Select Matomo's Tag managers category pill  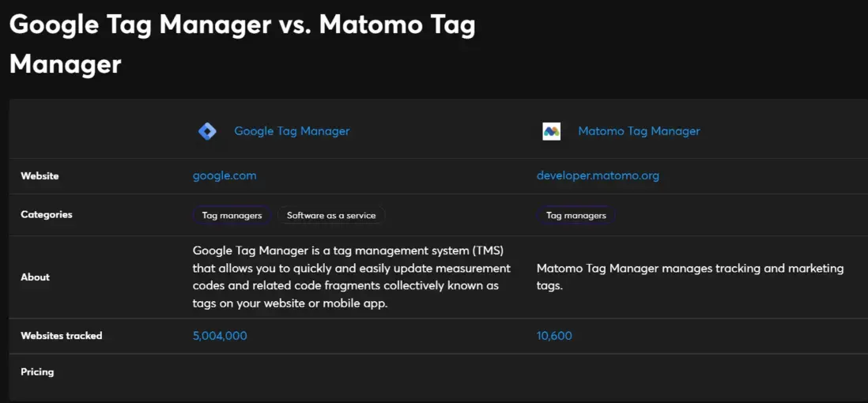[576, 216]
